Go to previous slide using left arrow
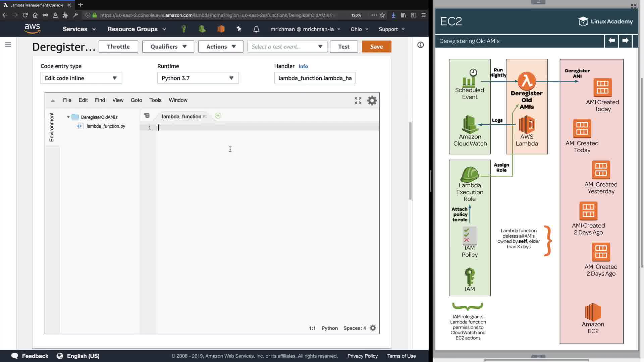The height and width of the screenshot is (362, 644). [611, 41]
